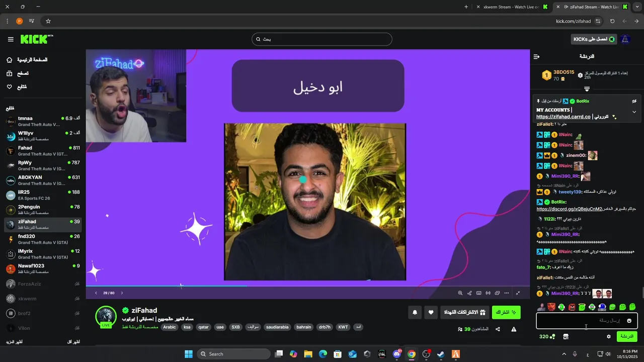Open the Arabic tag
The image size is (644, 362).
click(170, 327)
